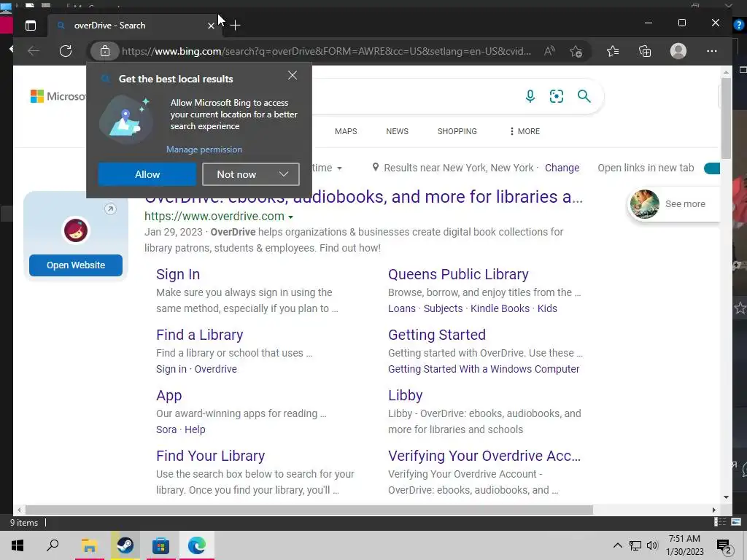Go back to previous page
Viewport: 747px width, 560px height.
(34, 51)
